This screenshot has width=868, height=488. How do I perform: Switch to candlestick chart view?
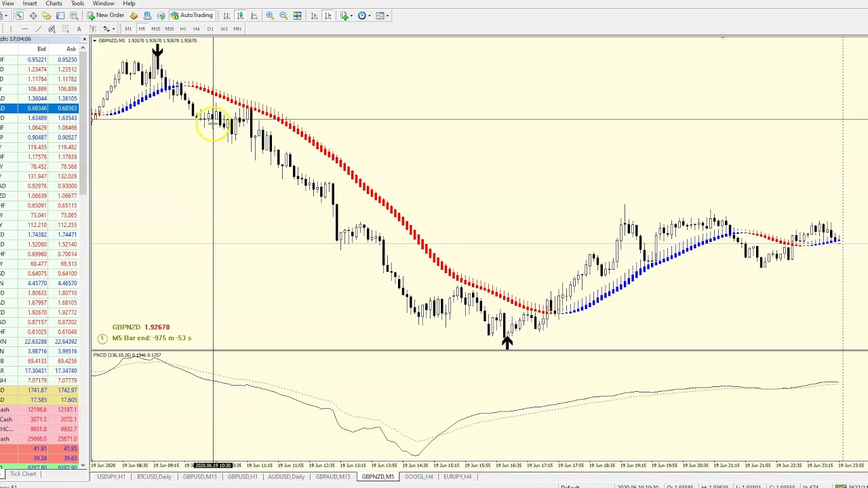coord(241,16)
